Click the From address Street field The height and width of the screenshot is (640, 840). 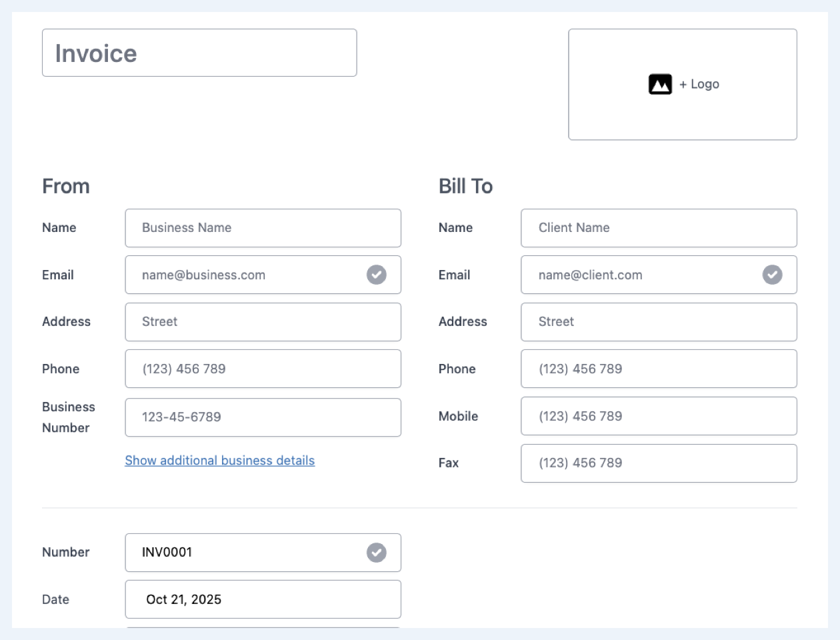263,322
